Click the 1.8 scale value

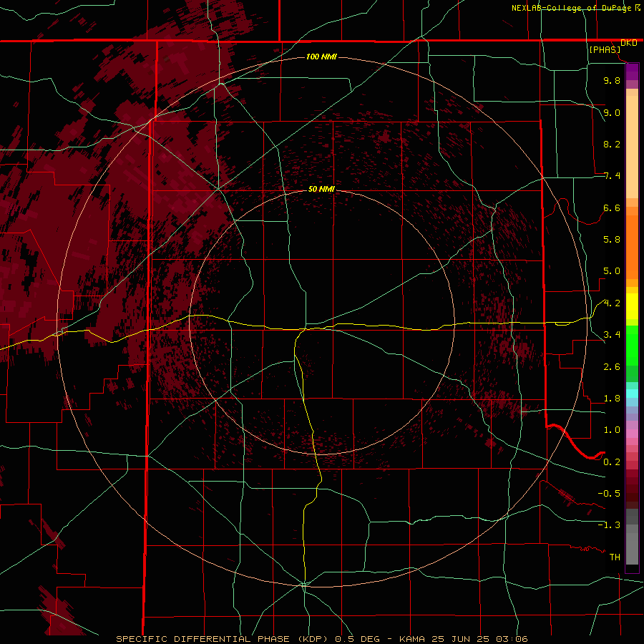point(612,399)
